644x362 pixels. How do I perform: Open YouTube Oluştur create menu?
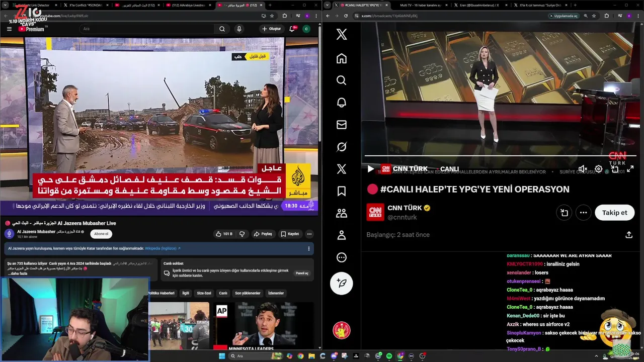(x=271, y=29)
